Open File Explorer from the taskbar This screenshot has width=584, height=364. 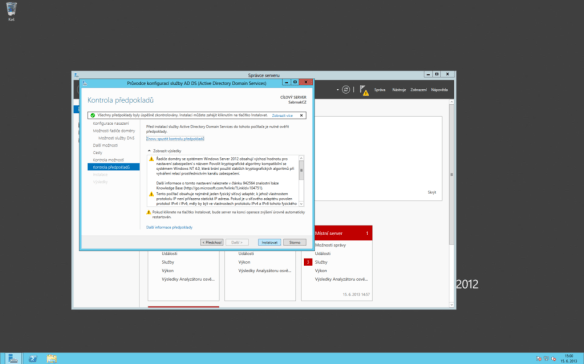52,358
